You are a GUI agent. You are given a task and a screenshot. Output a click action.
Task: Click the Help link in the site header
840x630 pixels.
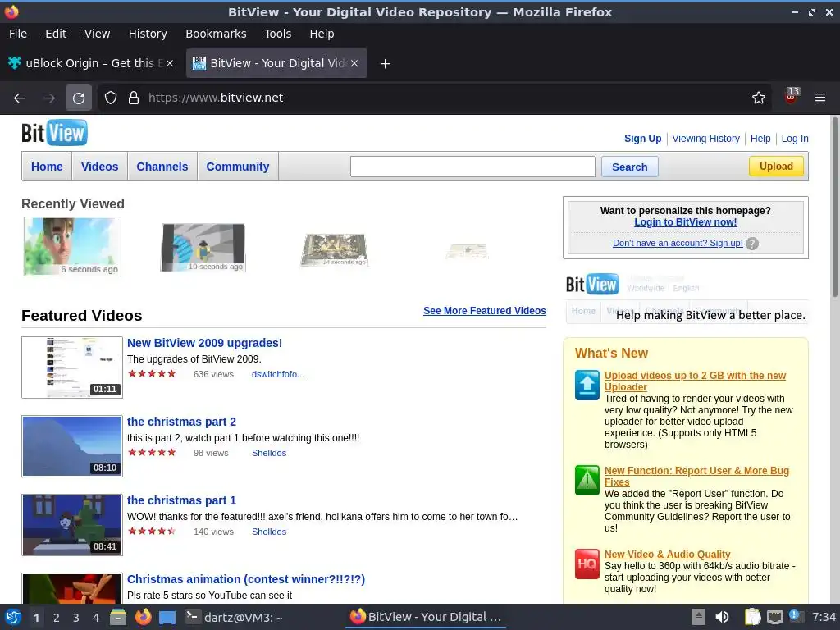(760, 138)
